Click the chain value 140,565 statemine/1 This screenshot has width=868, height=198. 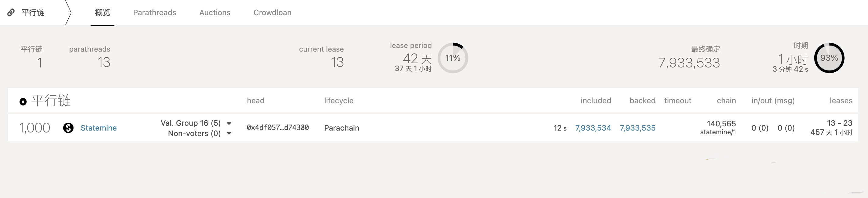(x=718, y=128)
